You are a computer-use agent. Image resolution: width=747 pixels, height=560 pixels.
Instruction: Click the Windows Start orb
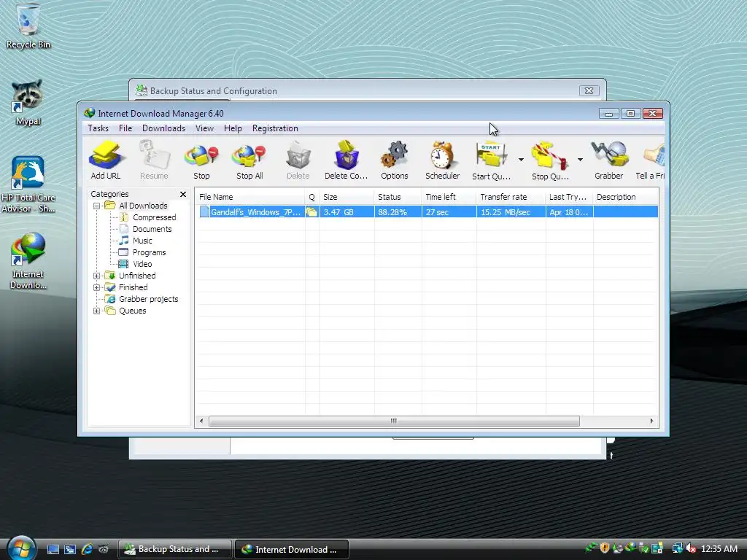21,548
